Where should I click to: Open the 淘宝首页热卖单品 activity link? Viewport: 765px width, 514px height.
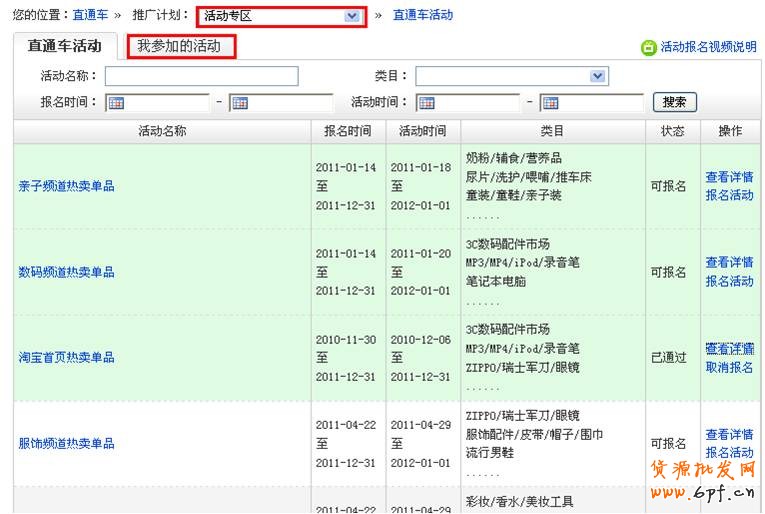pos(66,357)
